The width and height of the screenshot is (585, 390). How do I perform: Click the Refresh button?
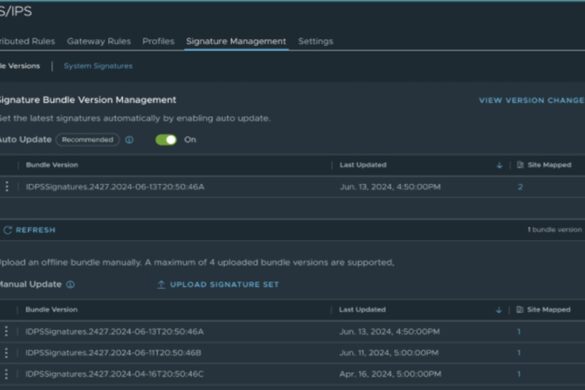pos(30,230)
